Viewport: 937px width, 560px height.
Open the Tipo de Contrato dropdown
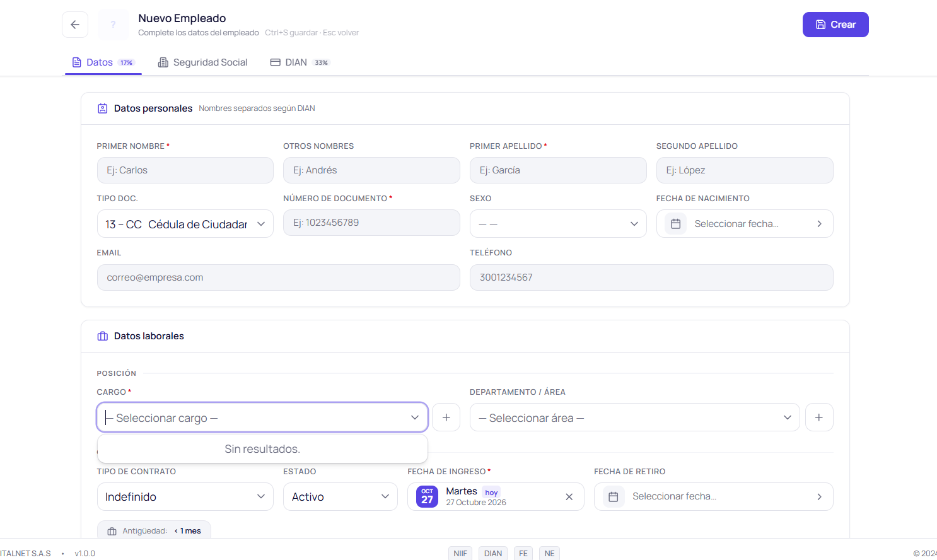pos(185,497)
